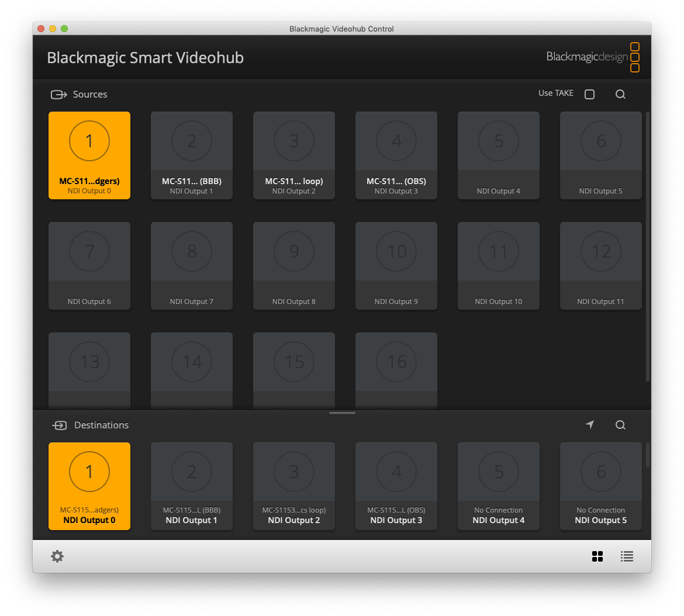The image size is (684, 616).
Task: Select source 7 NDI Output 6
Action: 89,266
